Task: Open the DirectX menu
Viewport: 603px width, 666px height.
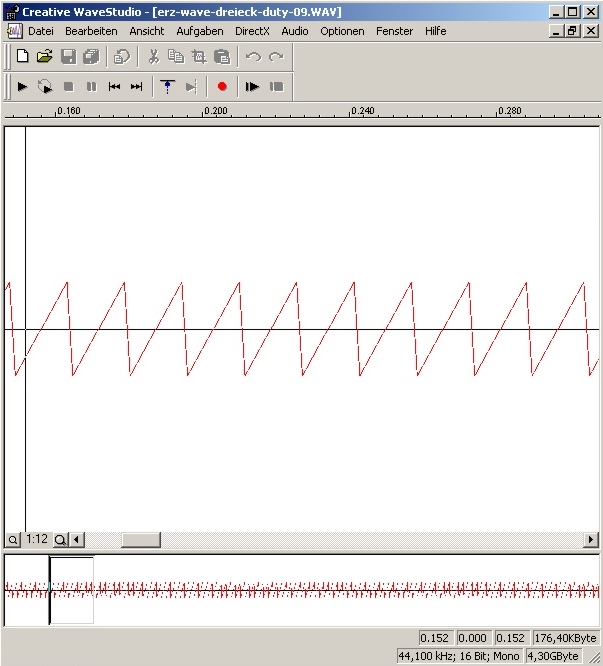Action: pyautogui.click(x=252, y=31)
